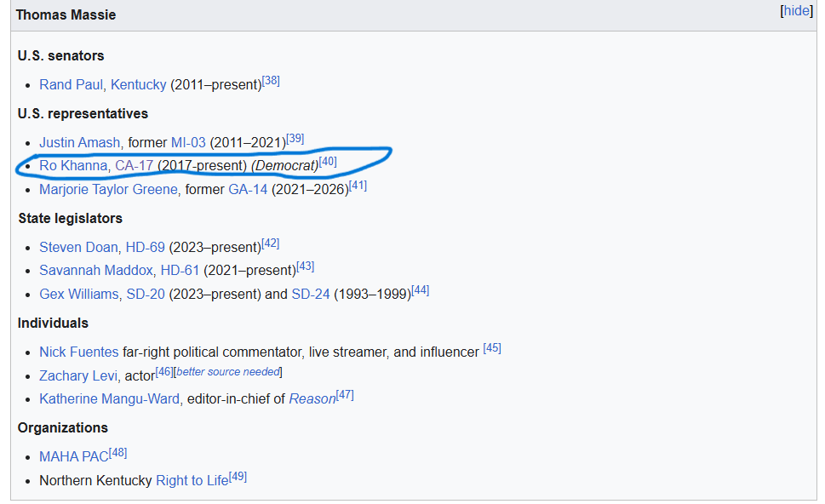Open citation 45 after Nick Fuentes
The height and width of the screenshot is (504, 825).
coord(492,347)
